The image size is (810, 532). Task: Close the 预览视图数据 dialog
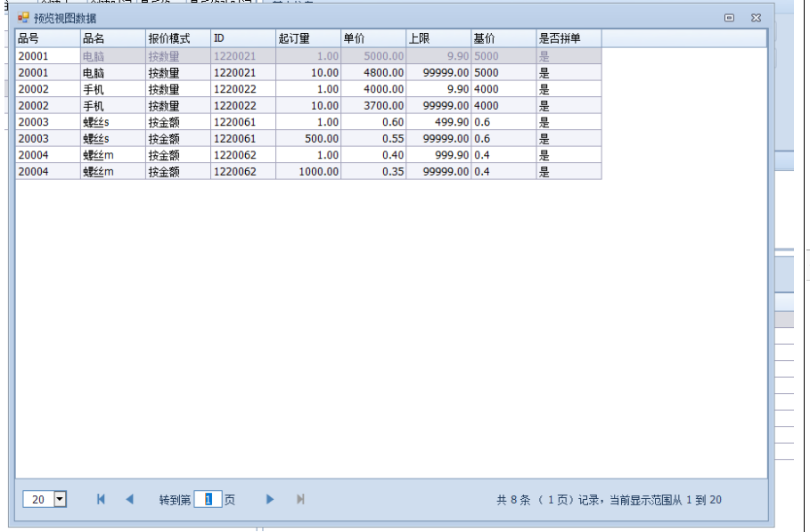(x=756, y=17)
